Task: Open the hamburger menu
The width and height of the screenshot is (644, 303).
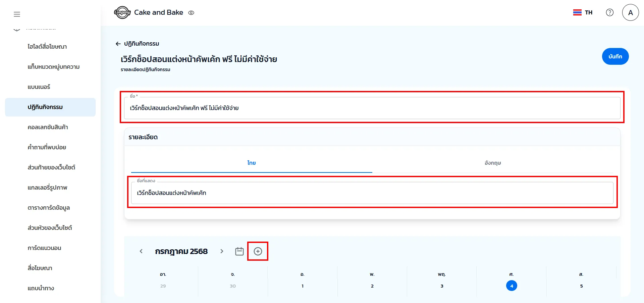Action: click(x=17, y=14)
